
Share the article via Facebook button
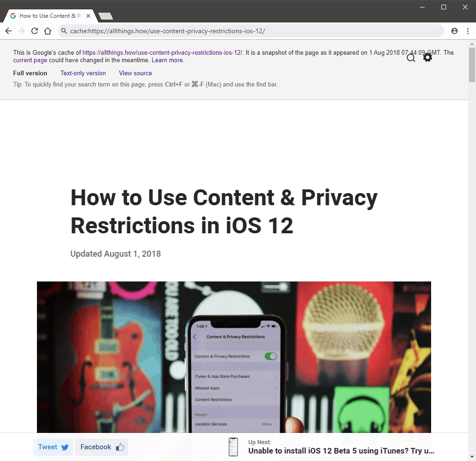(x=101, y=447)
